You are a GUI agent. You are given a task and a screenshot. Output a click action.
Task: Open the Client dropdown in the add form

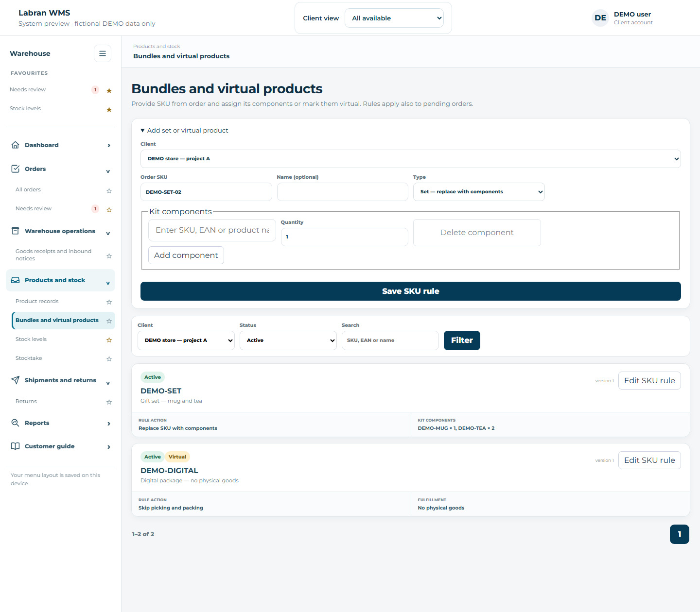[411, 159]
